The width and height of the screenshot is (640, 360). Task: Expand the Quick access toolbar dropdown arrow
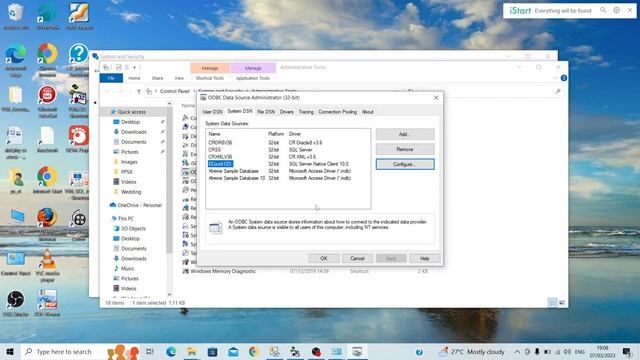pos(134,67)
